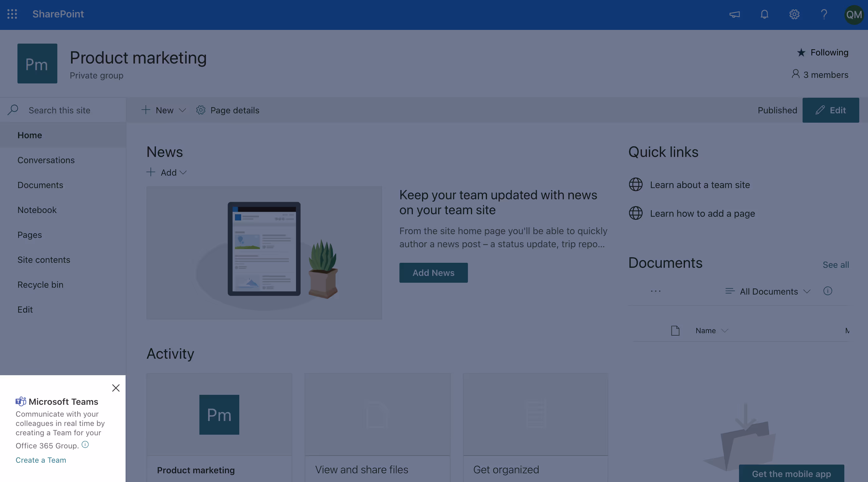The image size is (868, 482).
Task: Click the Search this site field
Action: [x=59, y=110]
